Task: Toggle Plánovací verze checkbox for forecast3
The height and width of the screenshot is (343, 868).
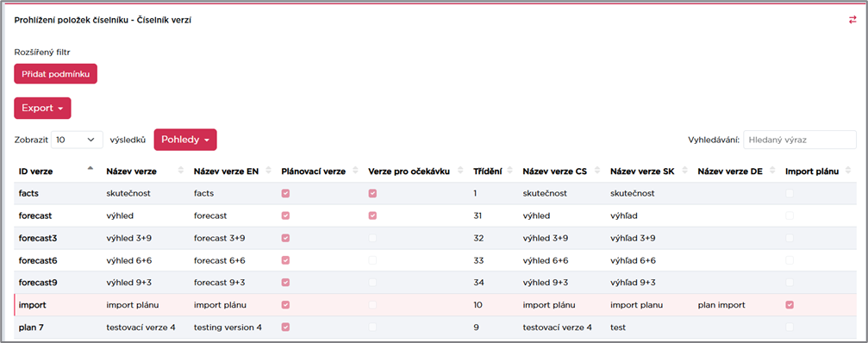Action: coord(285,238)
